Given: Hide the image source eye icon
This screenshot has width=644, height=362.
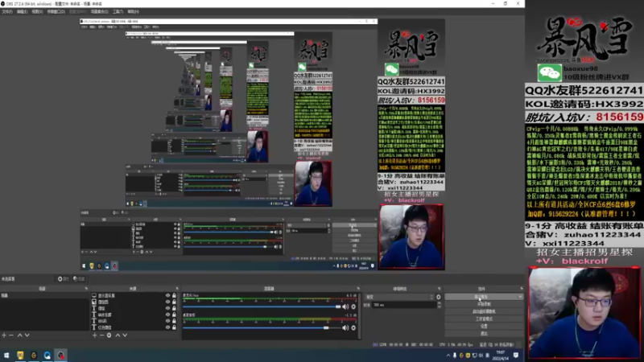Looking at the screenshot, I should [x=167, y=302].
